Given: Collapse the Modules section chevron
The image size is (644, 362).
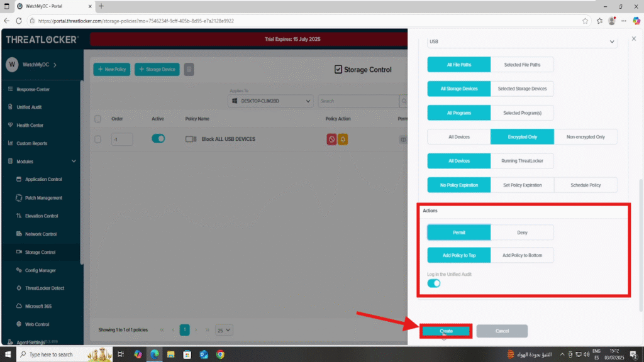Looking at the screenshot, I should click(74, 162).
